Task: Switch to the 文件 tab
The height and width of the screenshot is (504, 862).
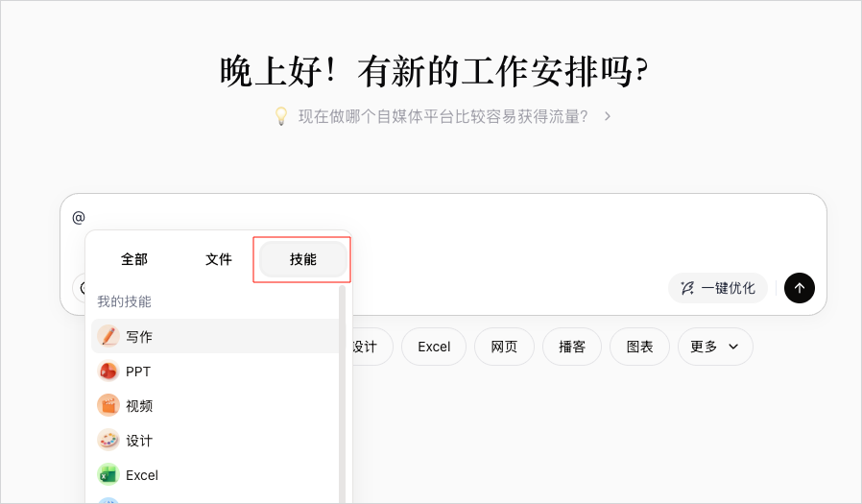Action: pos(219,259)
